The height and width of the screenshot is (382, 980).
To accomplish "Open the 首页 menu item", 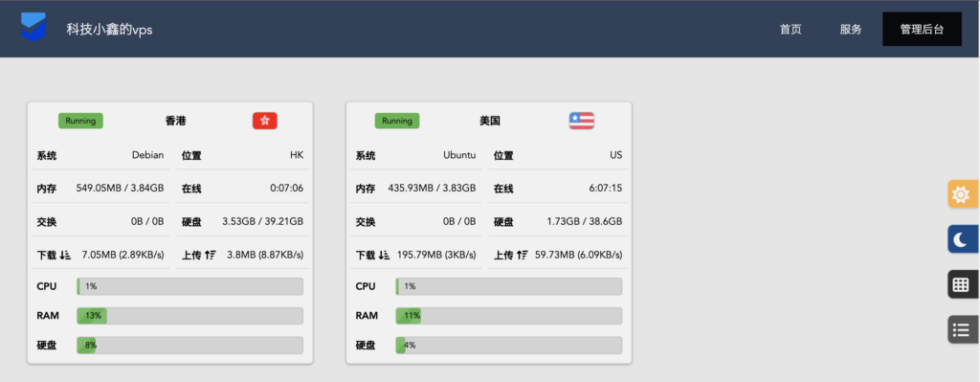I will click(x=791, y=30).
